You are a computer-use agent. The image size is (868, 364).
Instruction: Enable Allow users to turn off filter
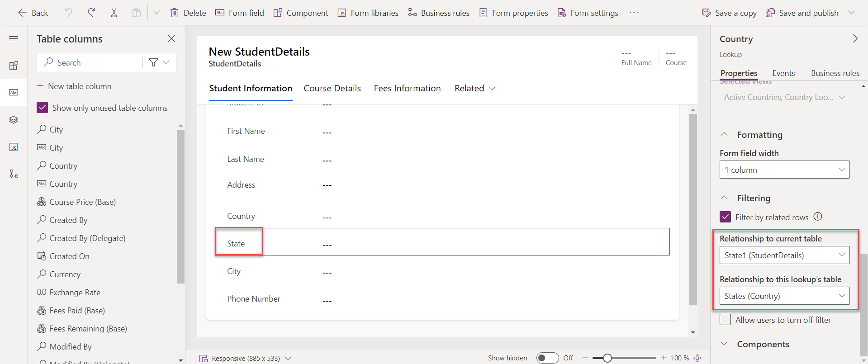tap(726, 320)
